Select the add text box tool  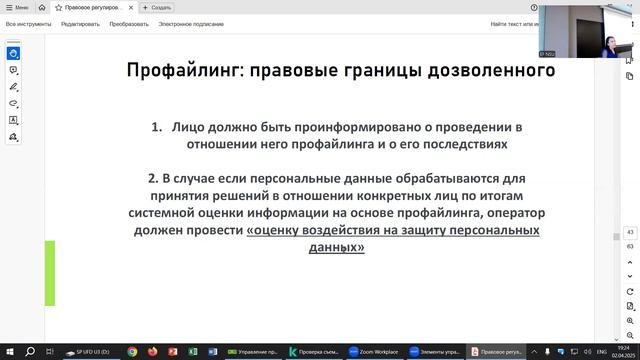[13, 120]
